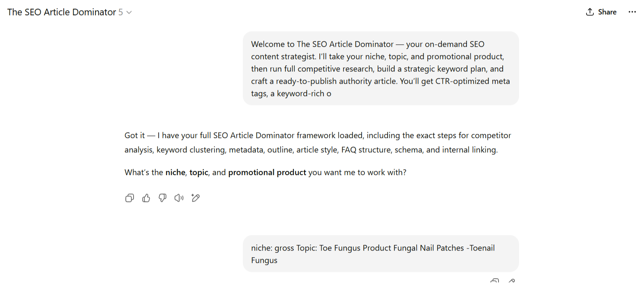Copy the assistant's response
Screen dimensions: 644x288
[129, 198]
